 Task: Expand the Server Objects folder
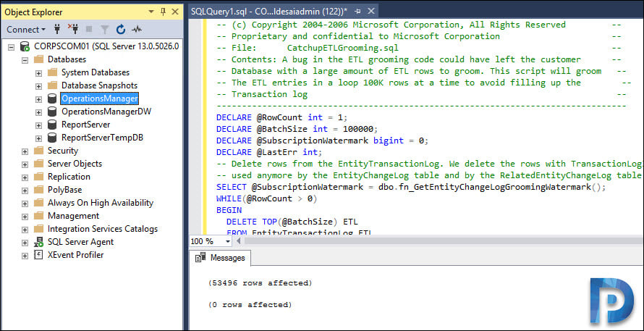point(25,164)
